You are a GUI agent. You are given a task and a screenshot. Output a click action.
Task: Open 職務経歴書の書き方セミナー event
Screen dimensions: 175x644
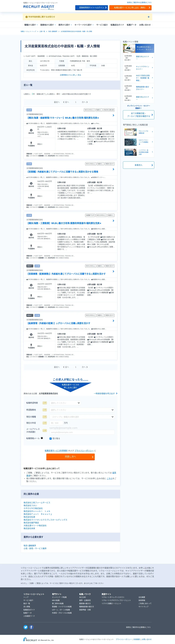(x=139, y=88)
